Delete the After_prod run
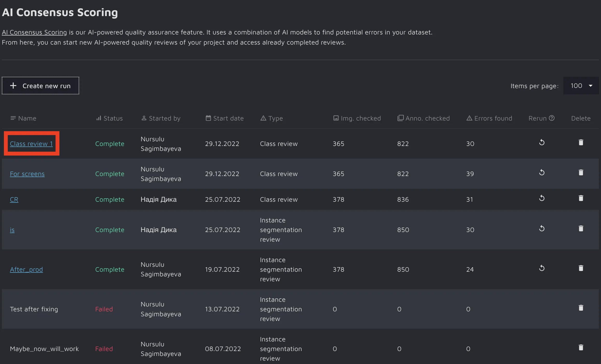Screen dimensions: 601x364 [x=581, y=268]
